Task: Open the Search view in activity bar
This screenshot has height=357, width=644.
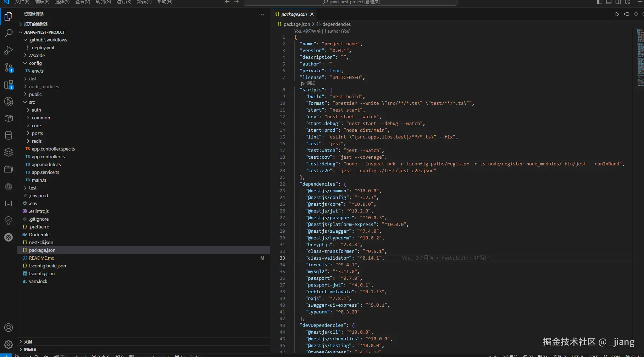Action: point(9,33)
